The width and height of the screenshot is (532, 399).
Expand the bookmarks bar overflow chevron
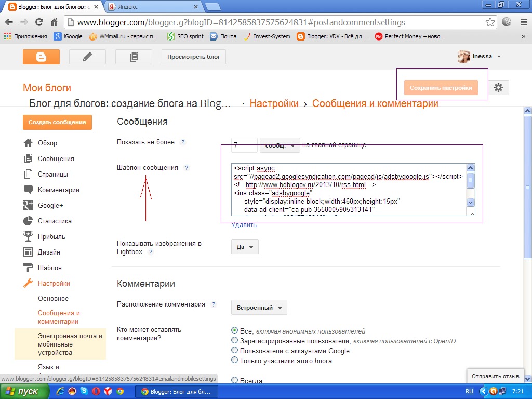point(524,37)
